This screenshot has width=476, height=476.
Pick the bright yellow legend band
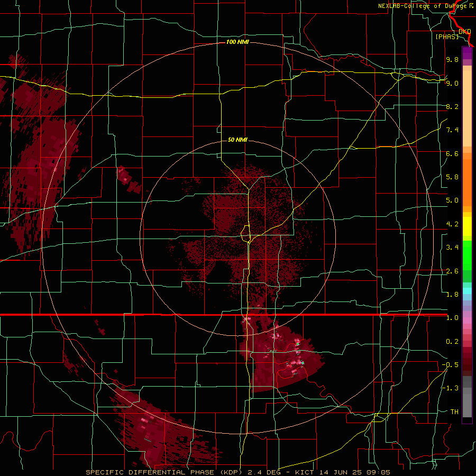click(467, 227)
